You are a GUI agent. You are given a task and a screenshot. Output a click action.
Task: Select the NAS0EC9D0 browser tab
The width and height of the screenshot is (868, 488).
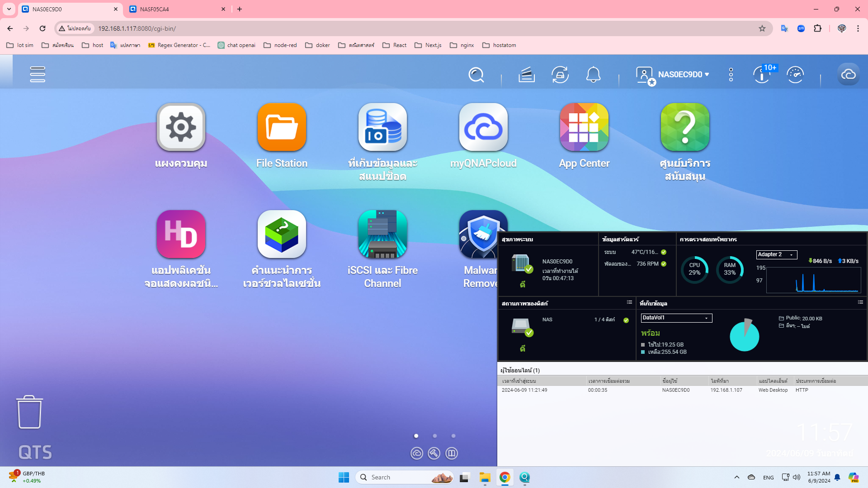tap(71, 9)
